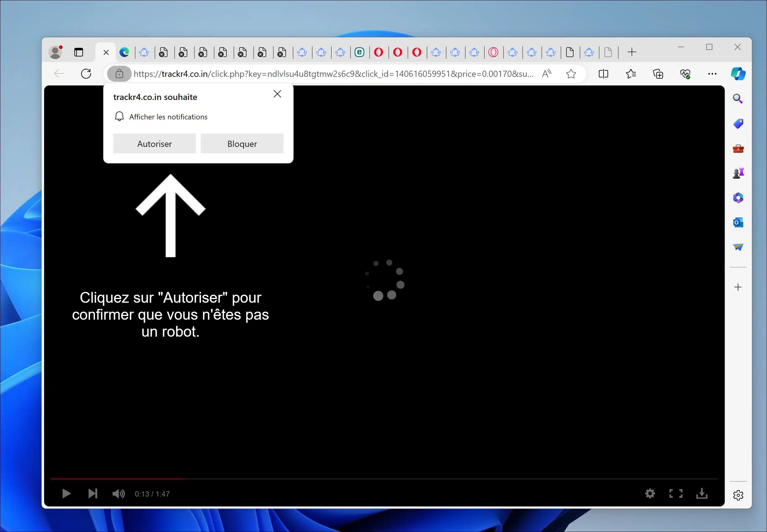Click the 'Cliquez sur "Autoriser"' message text
Image resolution: width=767 pixels, height=532 pixels.
tap(171, 314)
